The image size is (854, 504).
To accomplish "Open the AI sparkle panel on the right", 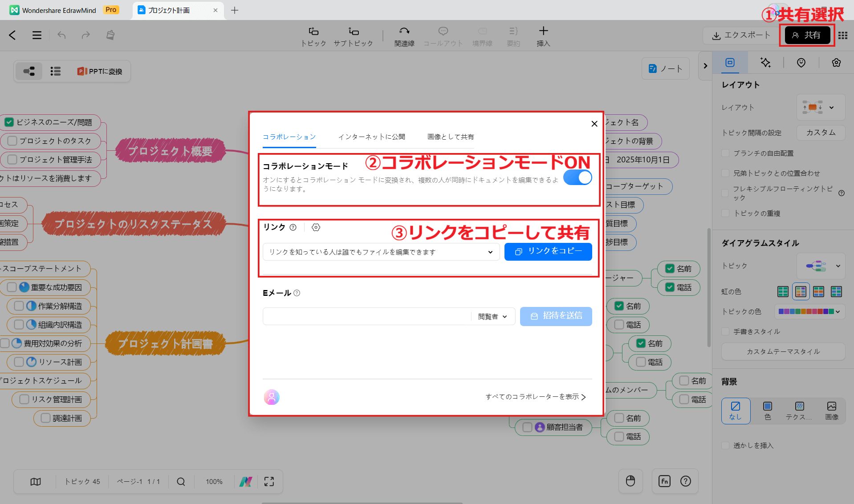I will [x=765, y=63].
